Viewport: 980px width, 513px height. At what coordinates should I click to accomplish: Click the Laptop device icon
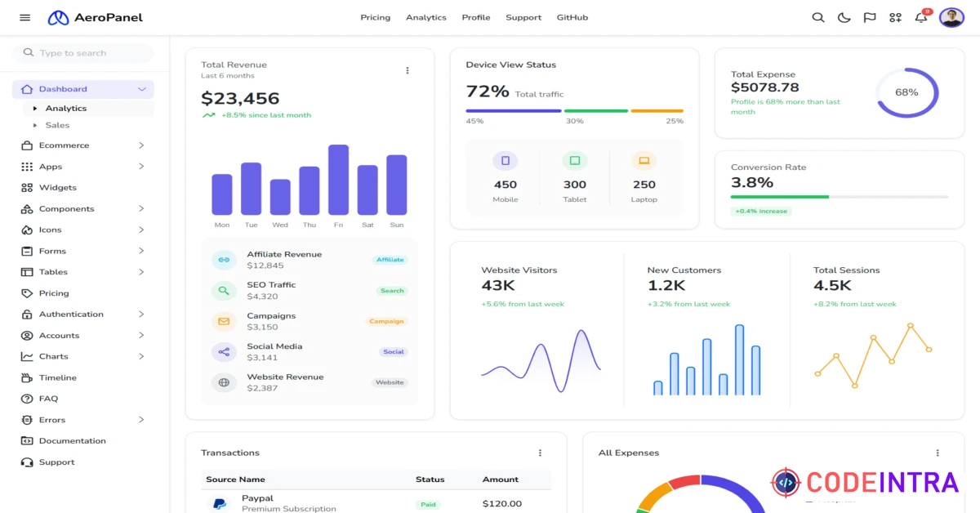tap(644, 161)
